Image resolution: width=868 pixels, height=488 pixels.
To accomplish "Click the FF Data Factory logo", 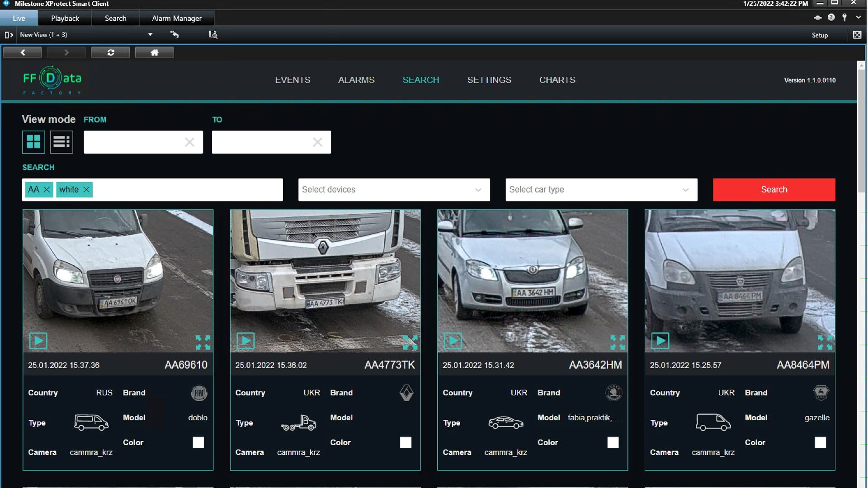I will pos(52,80).
